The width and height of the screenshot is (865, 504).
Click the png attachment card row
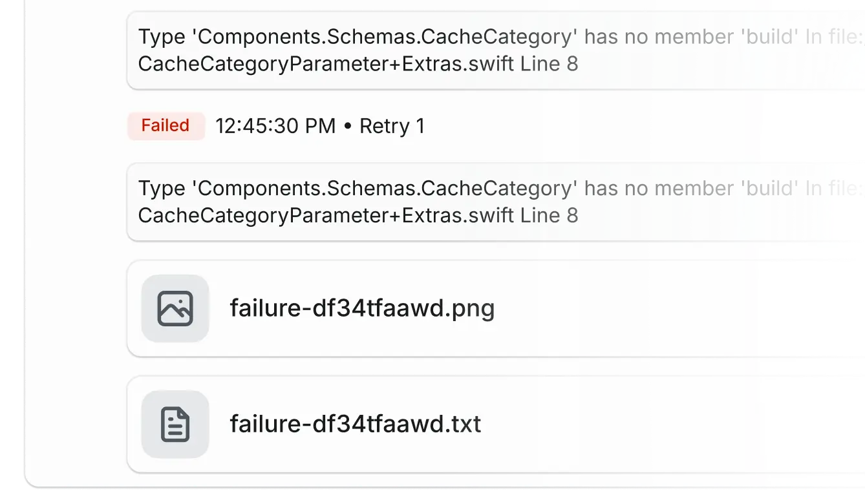(453, 308)
